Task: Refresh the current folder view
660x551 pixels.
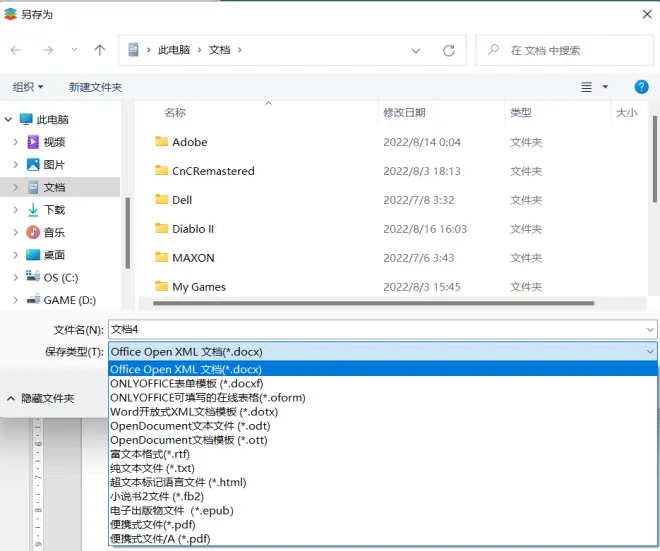Action: (449, 51)
